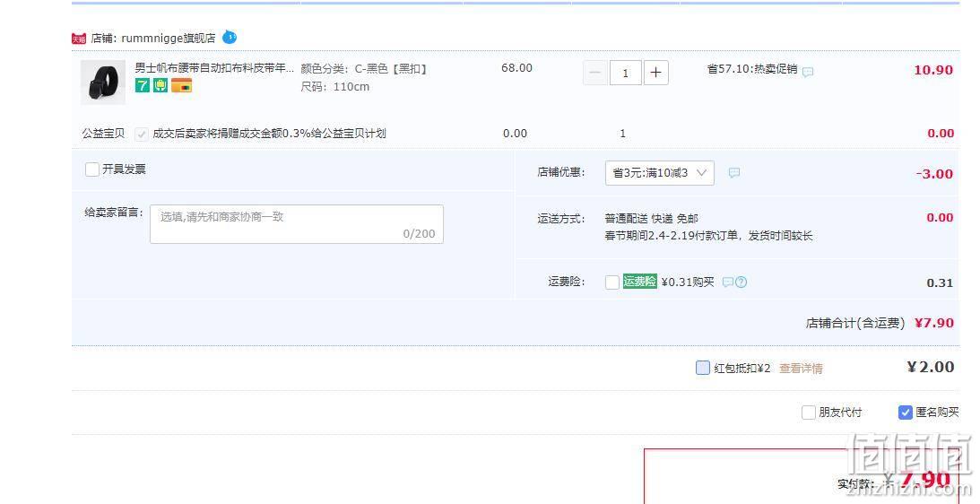This screenshot has height=504, width=980.
Task: Toggle the 公益宝贝 donation checkbox
Action: click(x=142, y=134)
